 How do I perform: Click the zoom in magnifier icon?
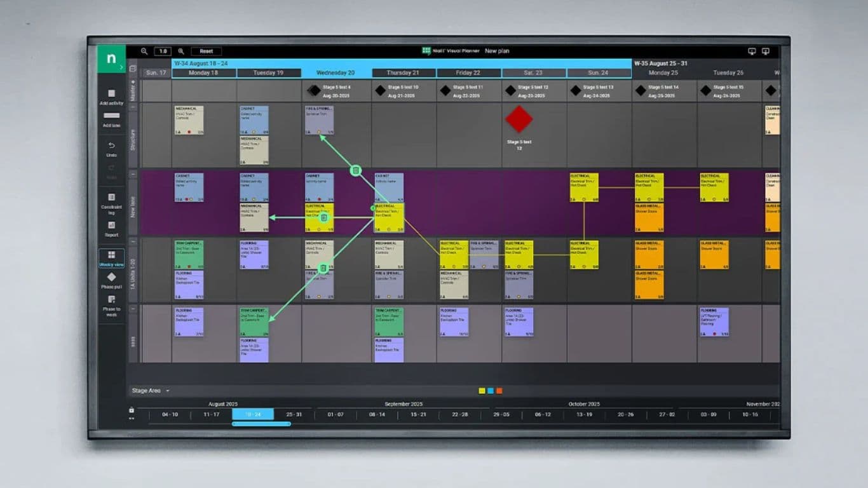pyautogui.click(x=181, y=51)
